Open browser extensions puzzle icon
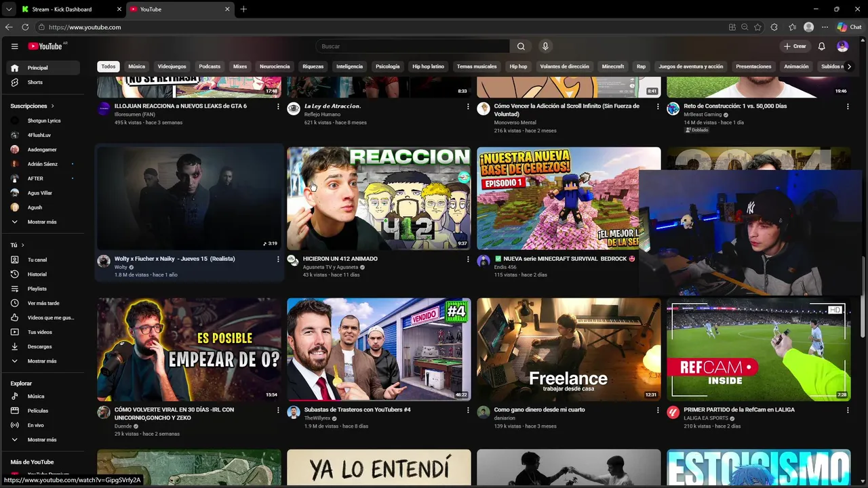 (774, 27)
